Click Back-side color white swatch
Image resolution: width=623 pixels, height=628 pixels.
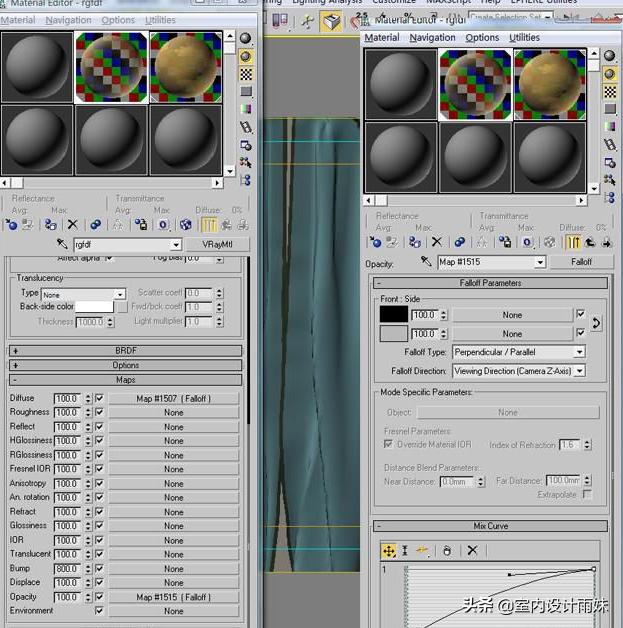click(x=94, y=306)
